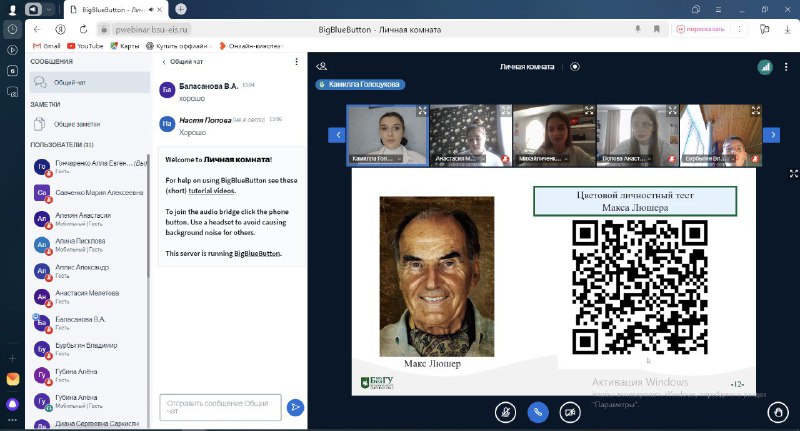Close Общий чат using back chevron

(x=183, y=62)
